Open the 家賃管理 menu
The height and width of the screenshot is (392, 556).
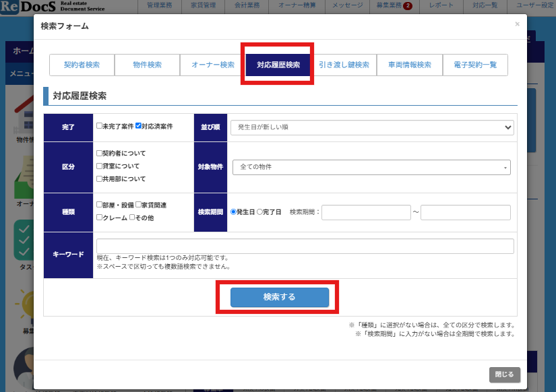pyautogui.click(x=203, y=5)
